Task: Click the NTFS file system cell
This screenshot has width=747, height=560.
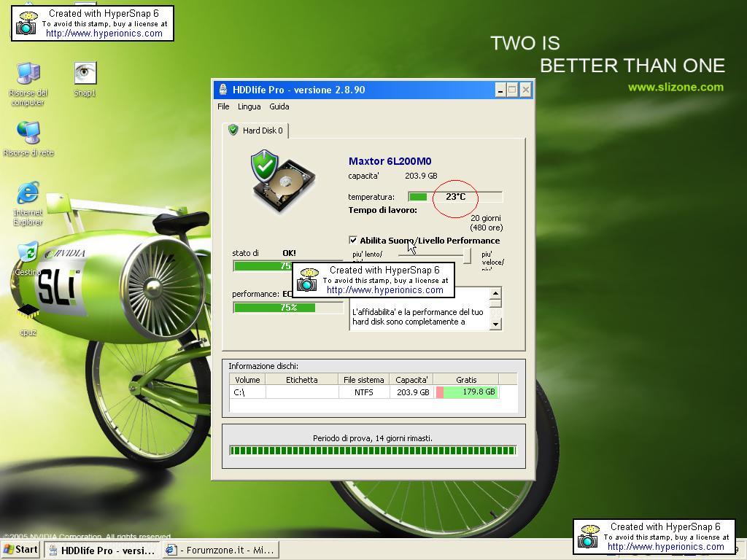Action: point(363,392)
